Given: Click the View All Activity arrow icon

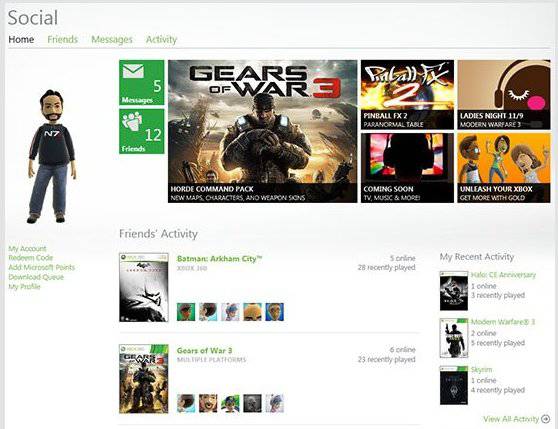Looking at the screenshot, I should 545,419.
